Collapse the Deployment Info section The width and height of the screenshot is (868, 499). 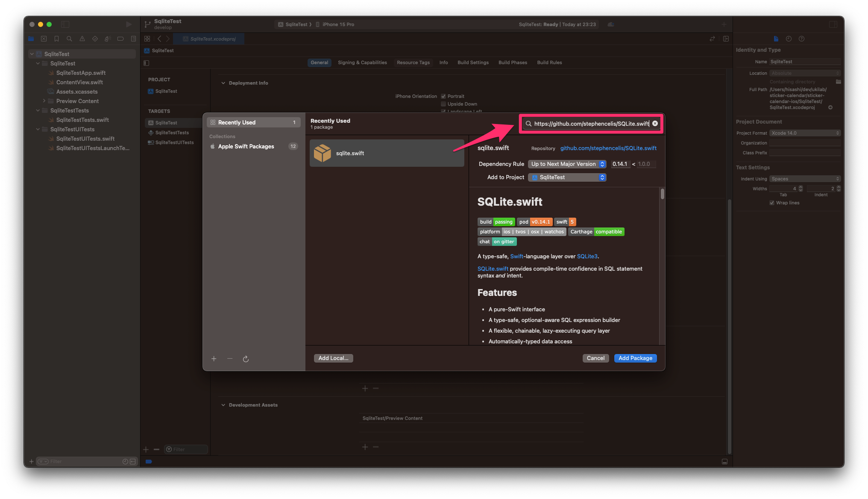223,83
